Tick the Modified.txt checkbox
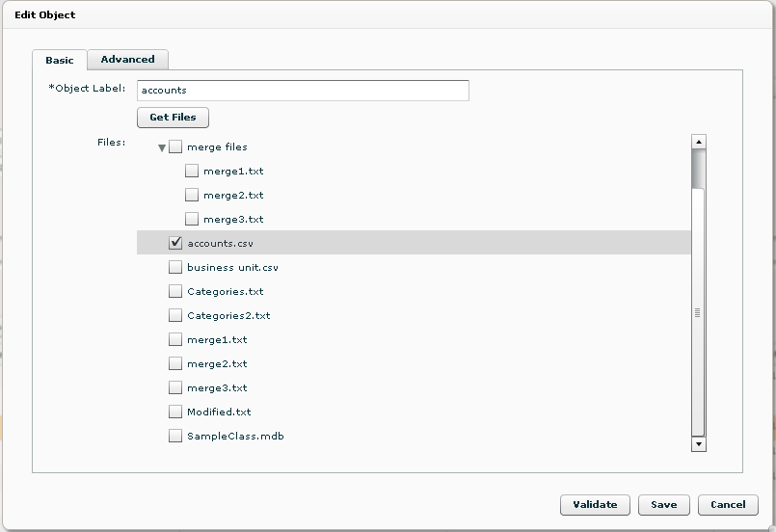The width and height of the screenshot is (776, 532). point(175,412)
